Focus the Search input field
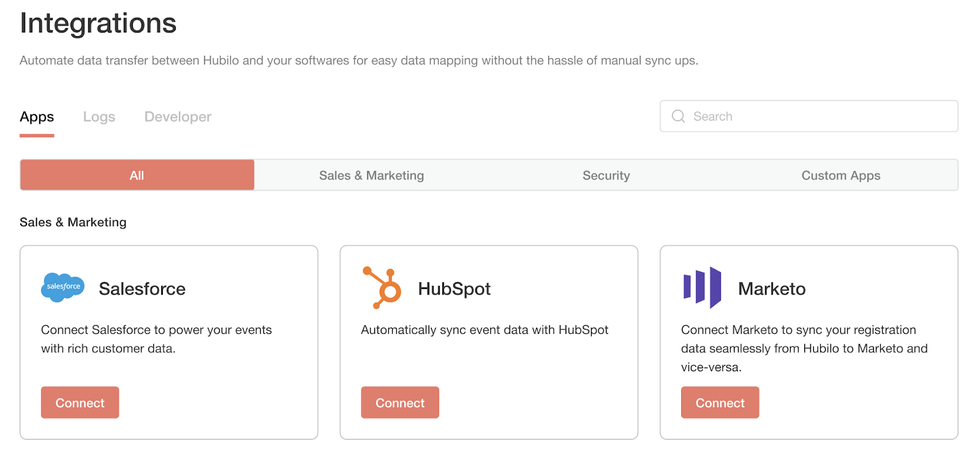Viewport: 980px width, 460px height. point(809,116)
